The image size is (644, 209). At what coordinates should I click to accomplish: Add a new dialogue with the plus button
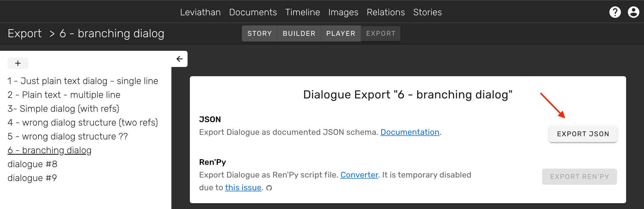tap(18, 63)
